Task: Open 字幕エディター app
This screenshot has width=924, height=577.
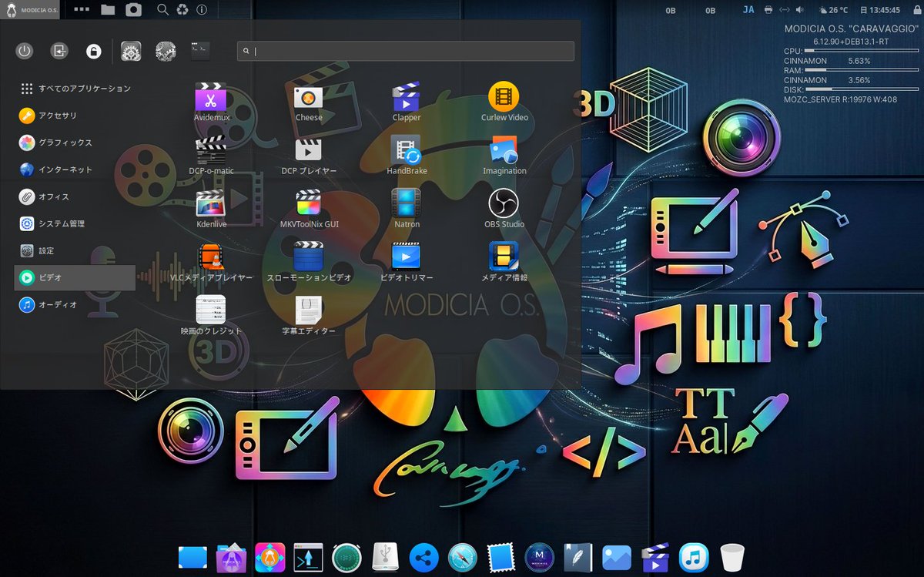Action: [x=309, y=315]
